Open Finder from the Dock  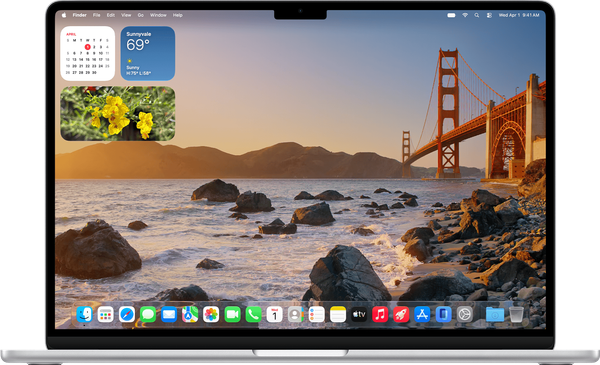[84, 314]
